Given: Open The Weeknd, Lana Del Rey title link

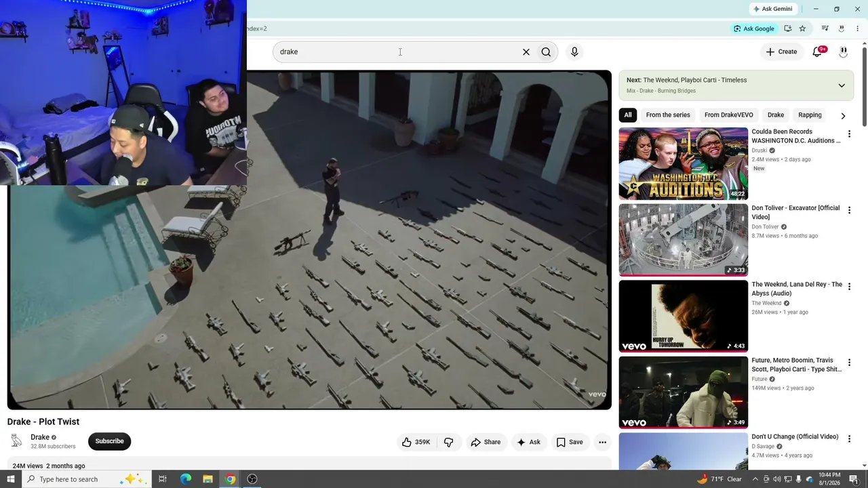Looking at the screenshot, I should click(797, 289).
